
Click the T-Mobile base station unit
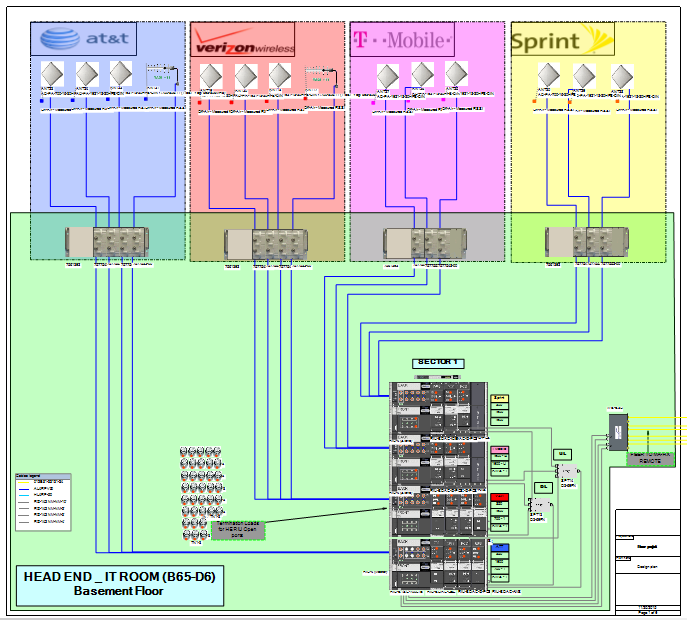[425, 244]
